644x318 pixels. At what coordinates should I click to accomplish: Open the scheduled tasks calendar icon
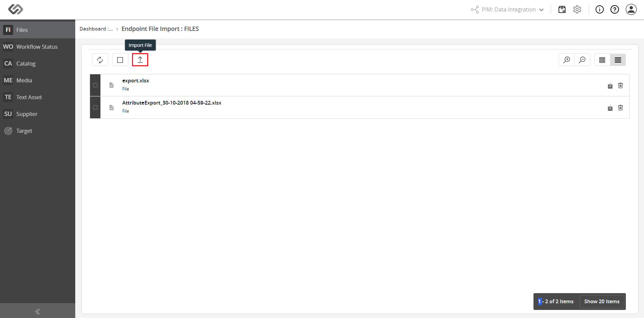click(562, 9)
